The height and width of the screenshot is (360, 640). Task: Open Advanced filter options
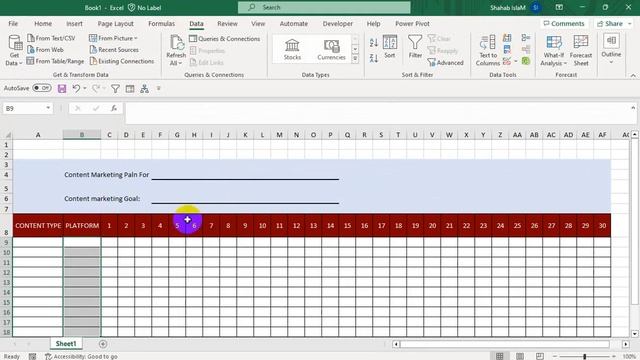(x=445, y=62)
